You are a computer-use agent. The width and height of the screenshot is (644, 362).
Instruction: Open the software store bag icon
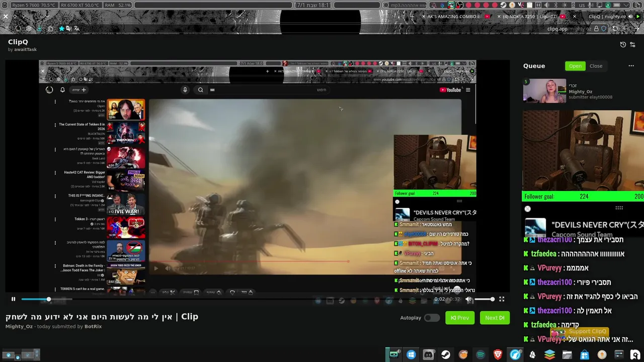pos(585,354)
